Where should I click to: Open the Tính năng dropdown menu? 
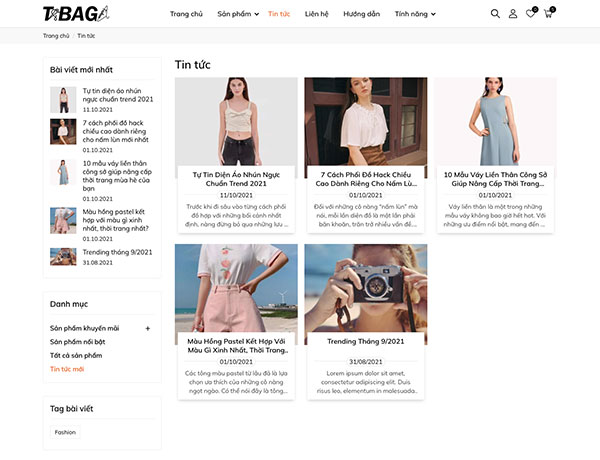point(415,14)
